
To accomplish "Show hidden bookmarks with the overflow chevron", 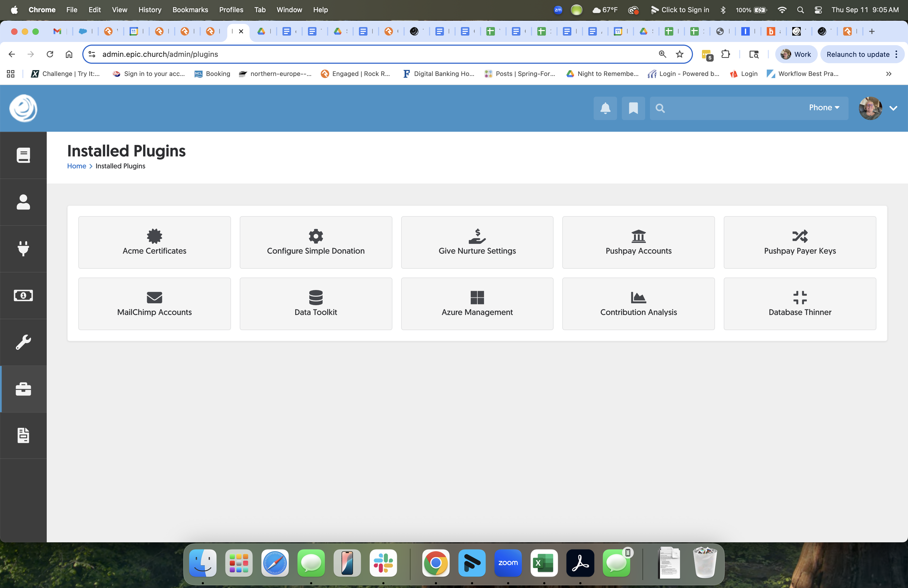I will pyautogui.click(x=889, y=74).
